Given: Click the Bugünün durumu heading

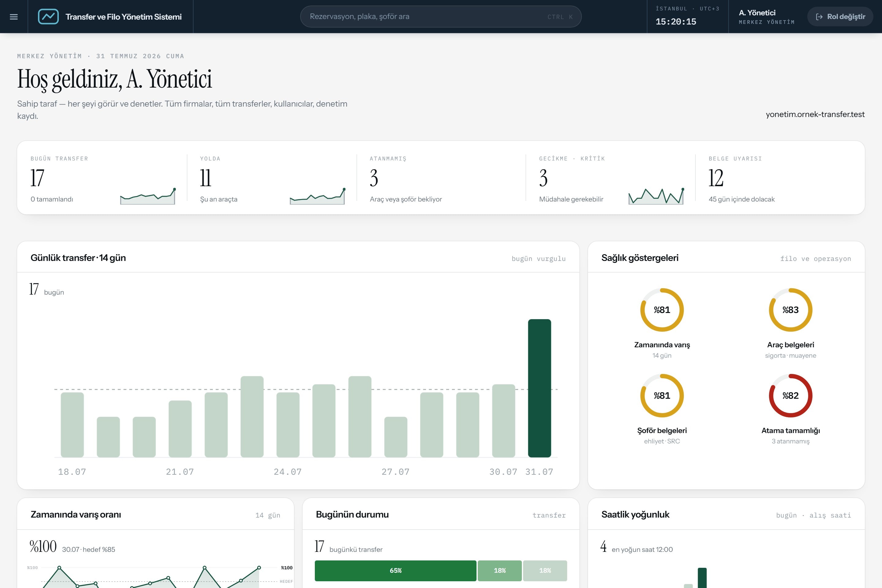Looking at the screenshot, I should click(352, 514).
